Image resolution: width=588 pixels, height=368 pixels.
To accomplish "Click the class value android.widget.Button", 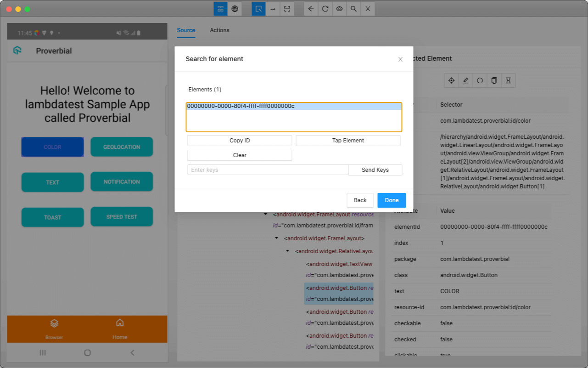I will [469, 275].
